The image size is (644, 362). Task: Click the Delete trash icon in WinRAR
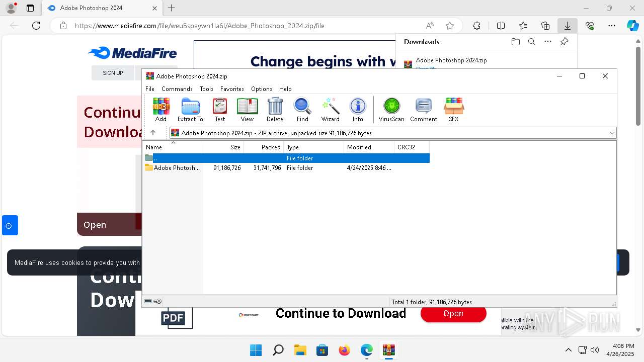pos(275,110)
